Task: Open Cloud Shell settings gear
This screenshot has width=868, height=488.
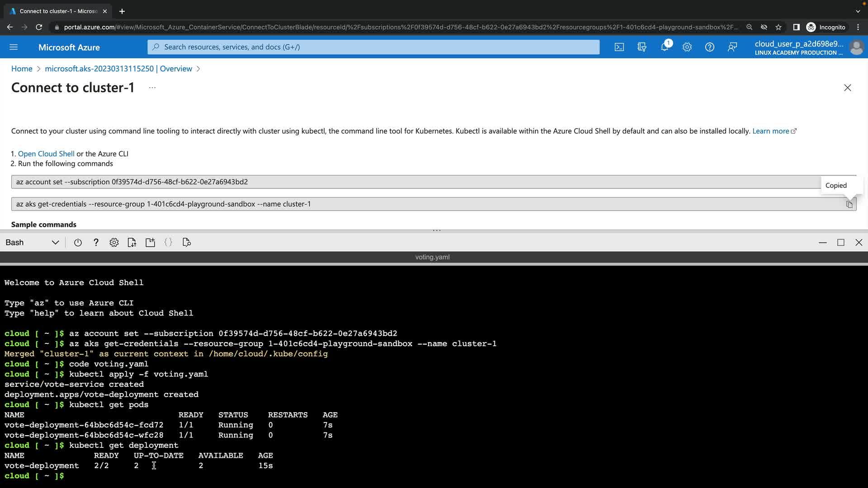Action: click(x=114, y=243)
